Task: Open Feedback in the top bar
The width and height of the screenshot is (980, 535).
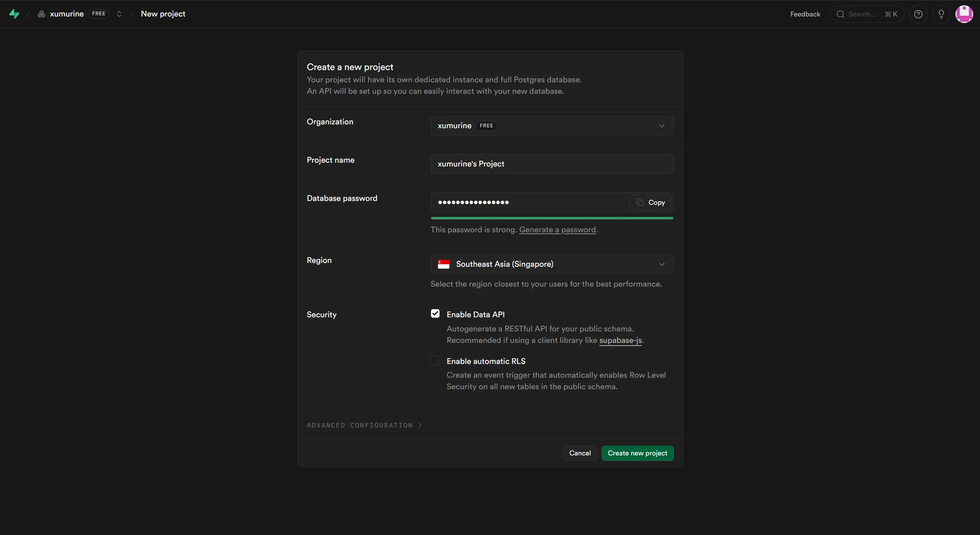Action: tap(805, 14)
